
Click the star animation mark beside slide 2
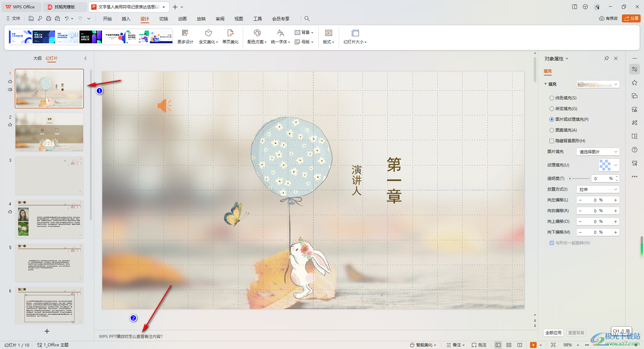pyautogui.click(x=10, y=124)
